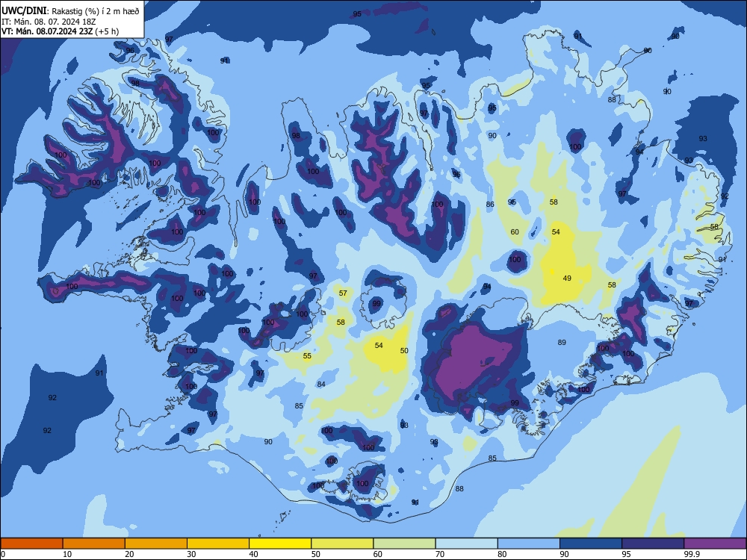Viewport: 747px width, 560px height.
Task: Select the 50 humidity value on the map
Action: coord(404,350)
